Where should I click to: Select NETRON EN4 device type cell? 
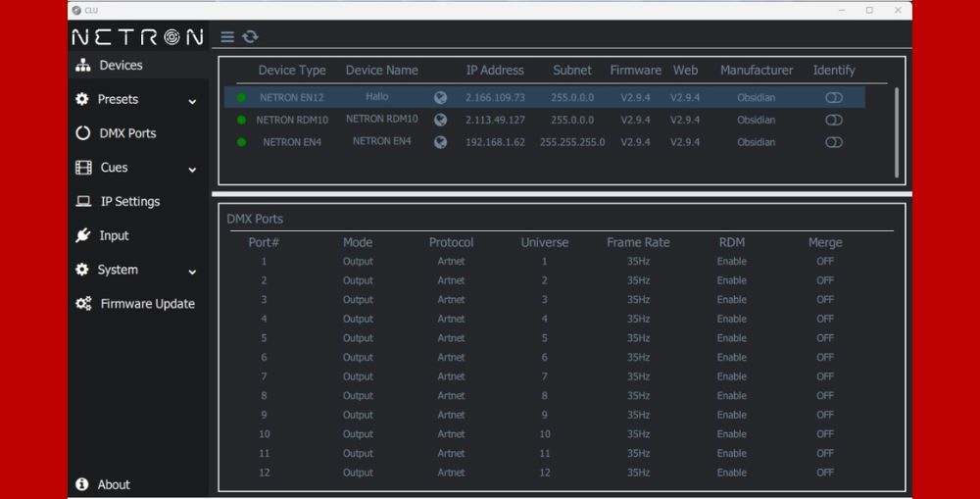[x=292, y=142]
